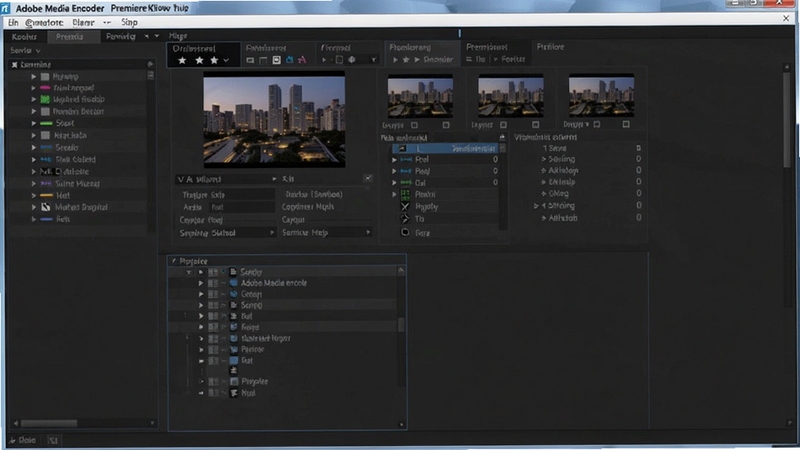Tick the checkbox beside the first small thumbnail label
The height and width of the screenshot is (450, 800).
point(414,125)
